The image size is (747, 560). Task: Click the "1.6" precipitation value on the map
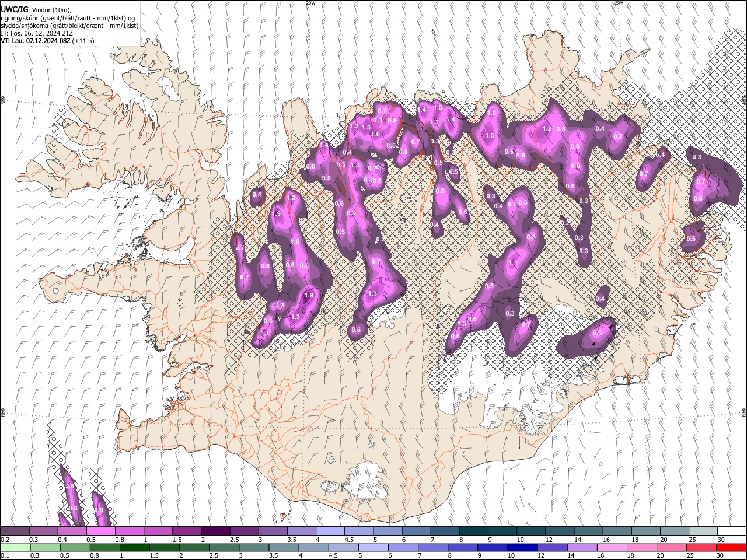375,134
